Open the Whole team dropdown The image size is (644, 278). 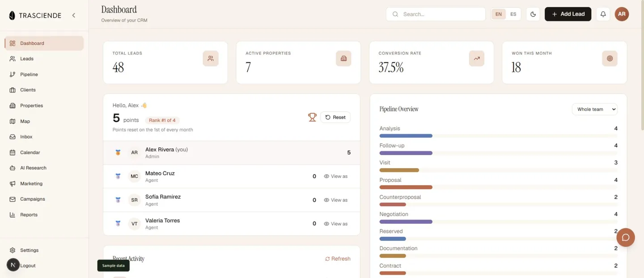point(594,109)
